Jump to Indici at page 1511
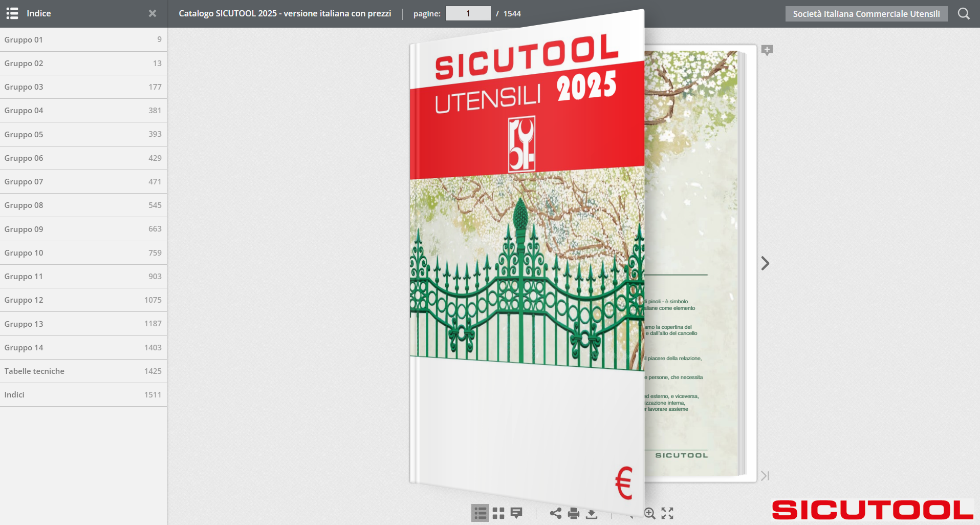980x525 pixels. coord(83,395)
